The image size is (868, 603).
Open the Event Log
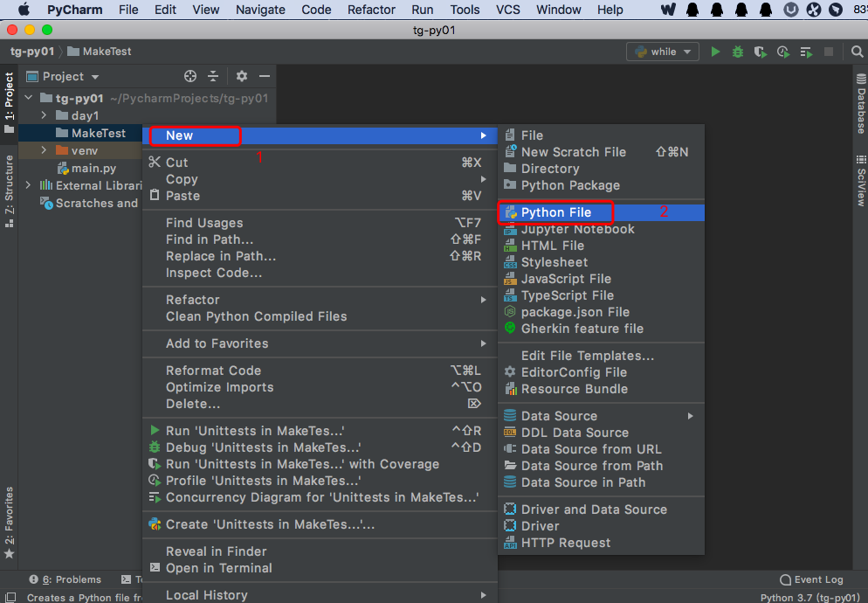point(811,579)
